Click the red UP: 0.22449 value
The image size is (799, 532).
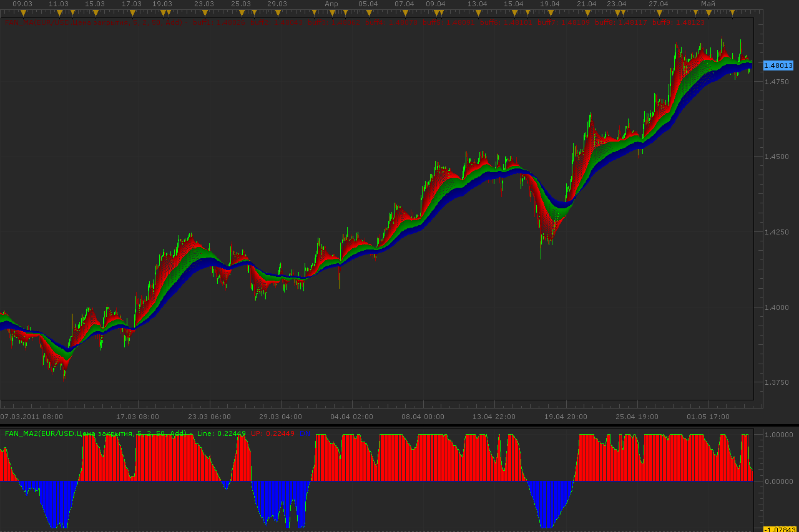click(x=273, y=433)
